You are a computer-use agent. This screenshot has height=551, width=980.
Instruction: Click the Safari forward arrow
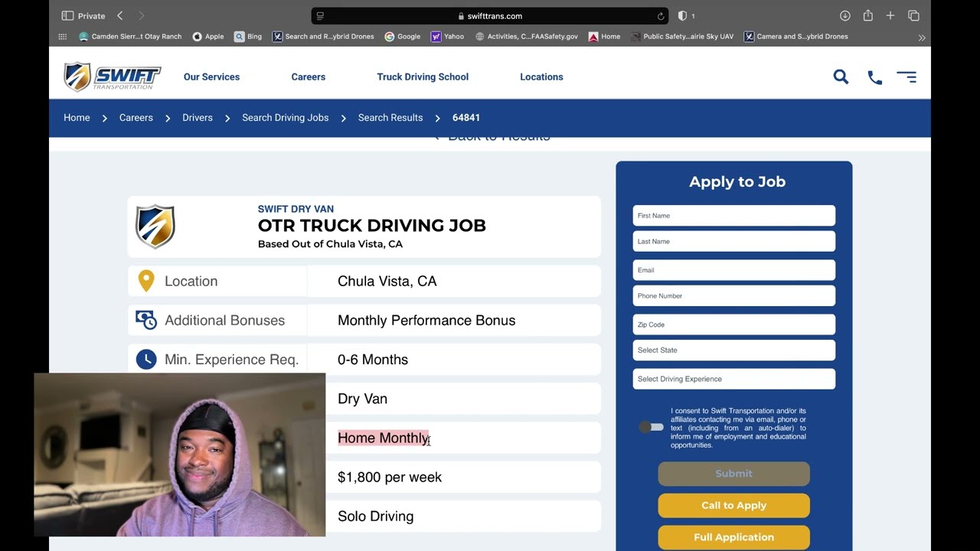point(142,15)
